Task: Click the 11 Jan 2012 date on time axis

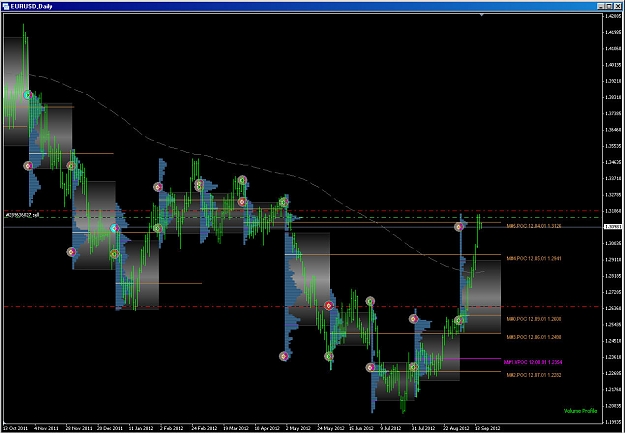Action: pyautogui.click(x=141, y=428)
